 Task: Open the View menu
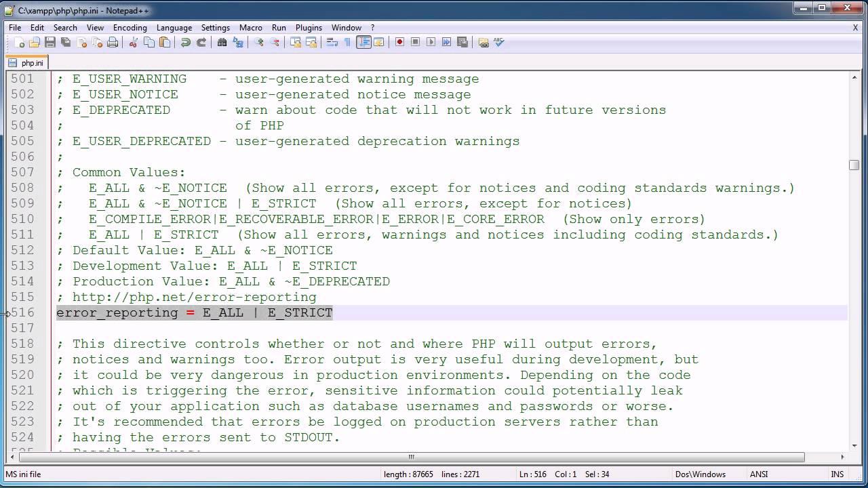95,28
